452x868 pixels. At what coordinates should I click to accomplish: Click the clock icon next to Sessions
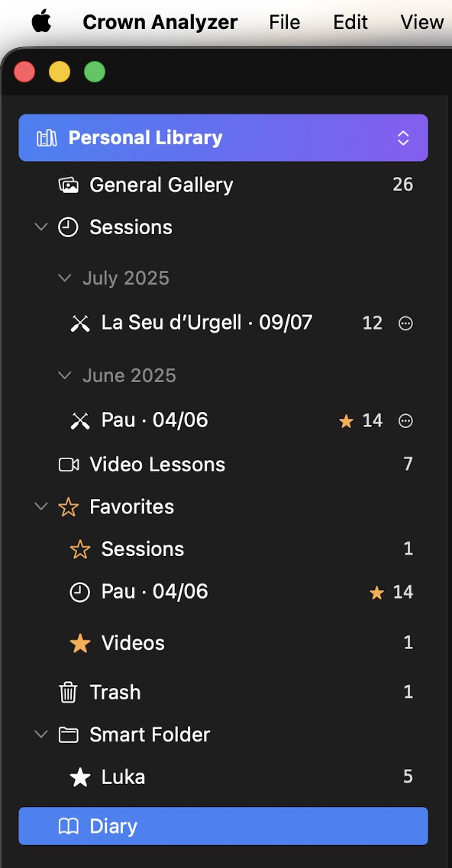click(x=69, y=227)
